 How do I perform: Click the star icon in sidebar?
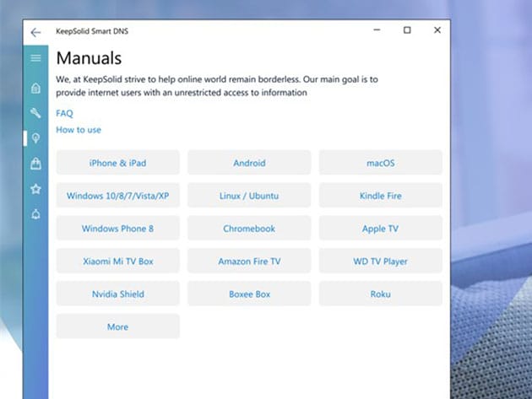pyautogui.click(x=35, y=189)
